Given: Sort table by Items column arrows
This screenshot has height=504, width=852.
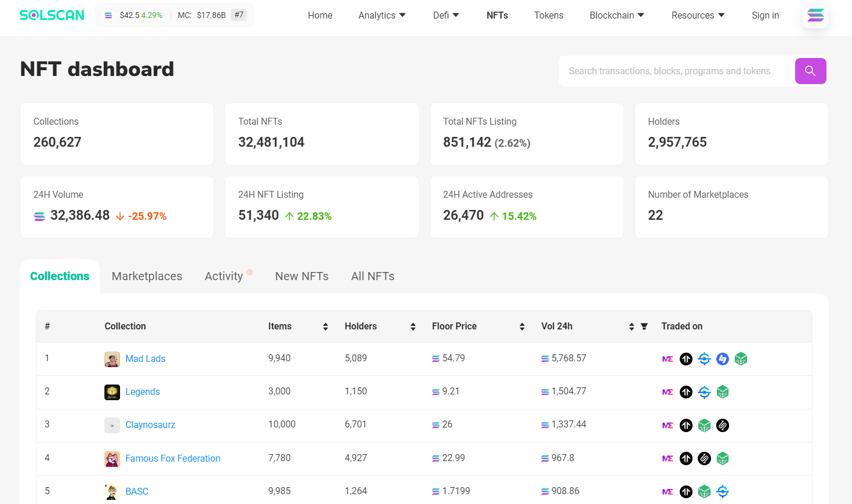Looking at the screenshot, I should [325, 327].
